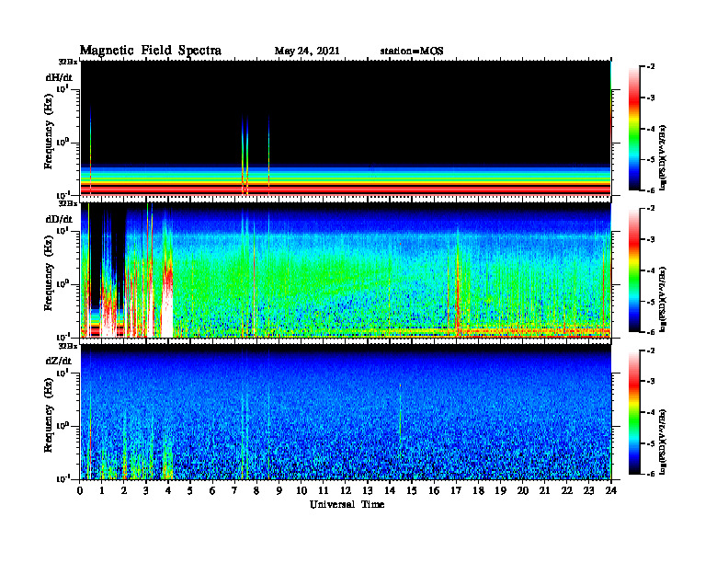
Task: Click the "32Hz" label above dH/dt
Action: click(x=68, y=62)
